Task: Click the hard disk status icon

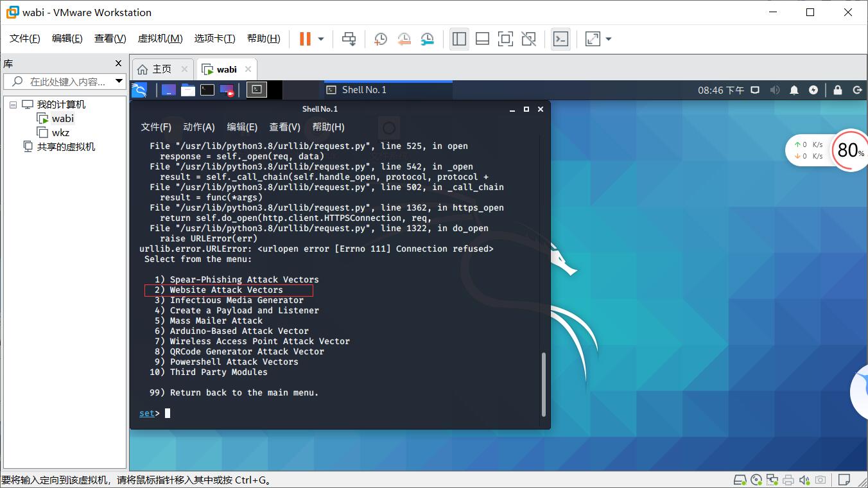Action: point(740,480)
